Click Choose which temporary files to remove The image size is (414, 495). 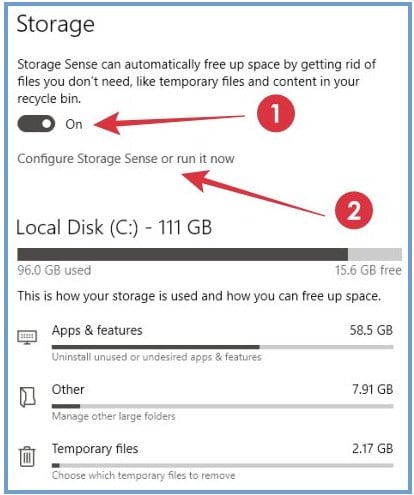(x=144, y=475)
